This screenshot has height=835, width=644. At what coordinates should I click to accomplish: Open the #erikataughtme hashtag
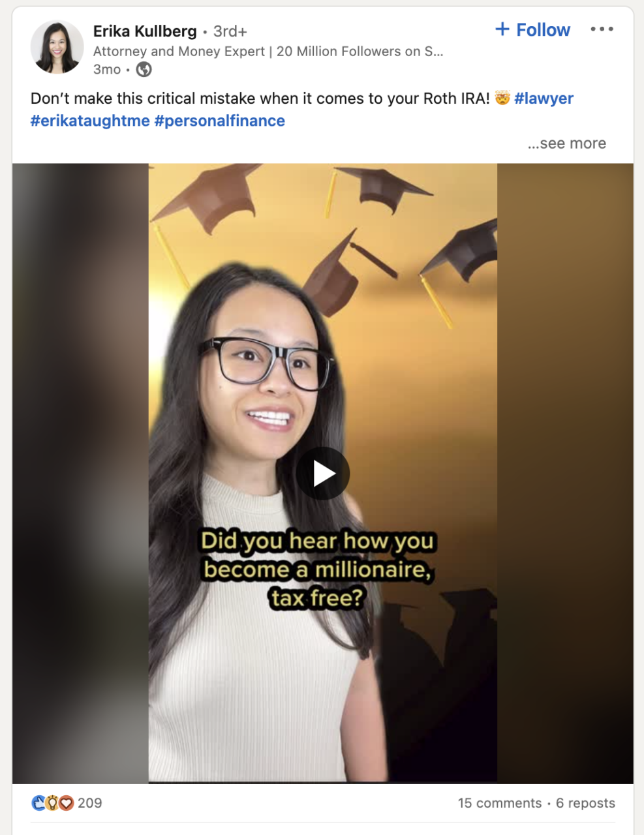(x=90, y=121)
